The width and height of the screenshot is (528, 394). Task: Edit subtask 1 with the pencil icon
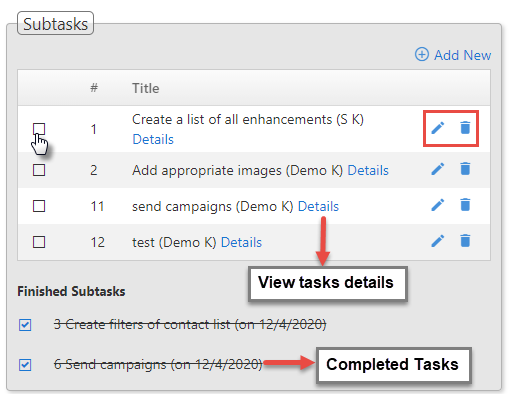click(438, 128)
